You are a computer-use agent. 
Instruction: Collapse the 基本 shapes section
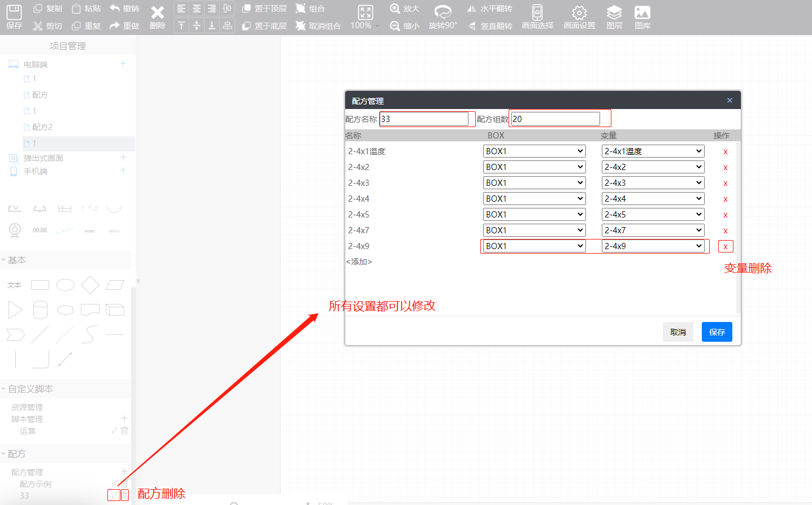4,260
